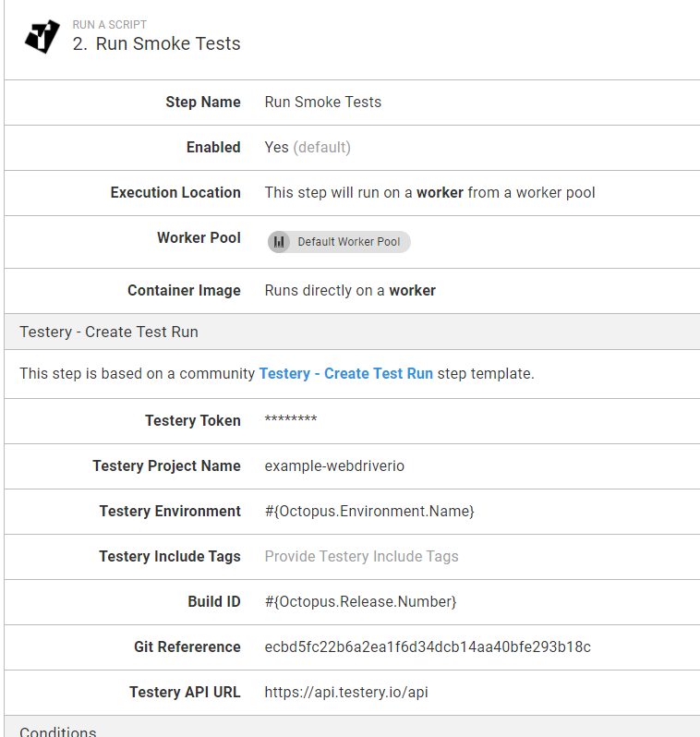The image size is (700, 737).
Task: Open the Default Worker Pool chip
Action: coord(339,242)
